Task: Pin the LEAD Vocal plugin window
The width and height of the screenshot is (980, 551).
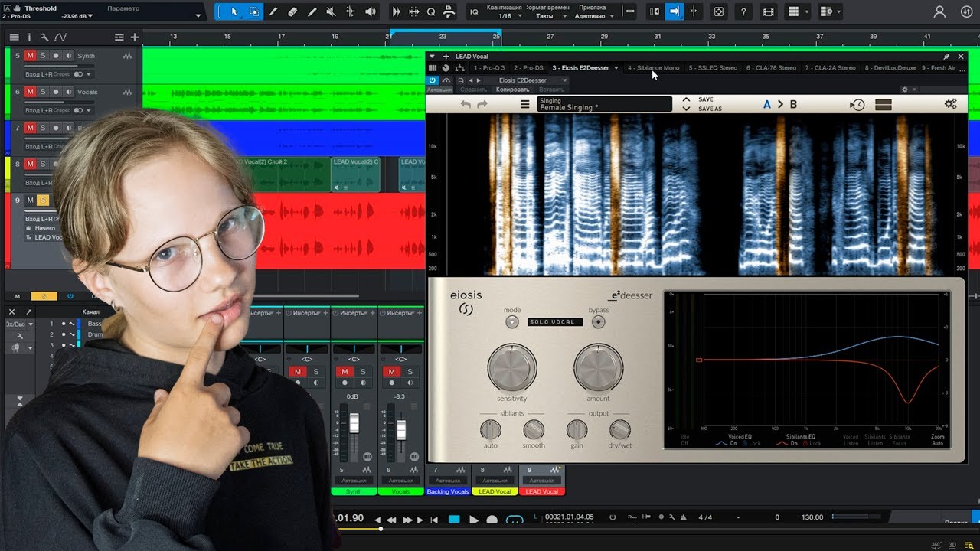Action: [946, 57]
